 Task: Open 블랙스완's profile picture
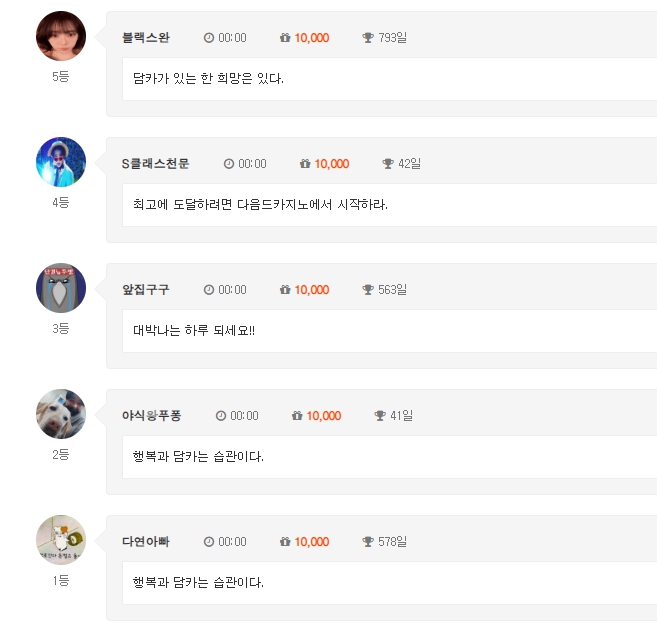tap(61, 36)
